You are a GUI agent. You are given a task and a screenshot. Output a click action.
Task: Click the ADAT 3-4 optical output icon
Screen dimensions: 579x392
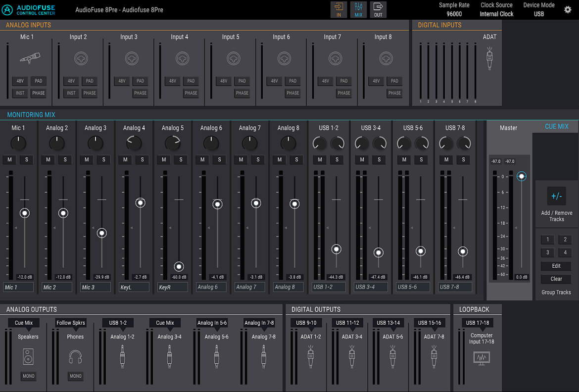(x=351, y=356)
